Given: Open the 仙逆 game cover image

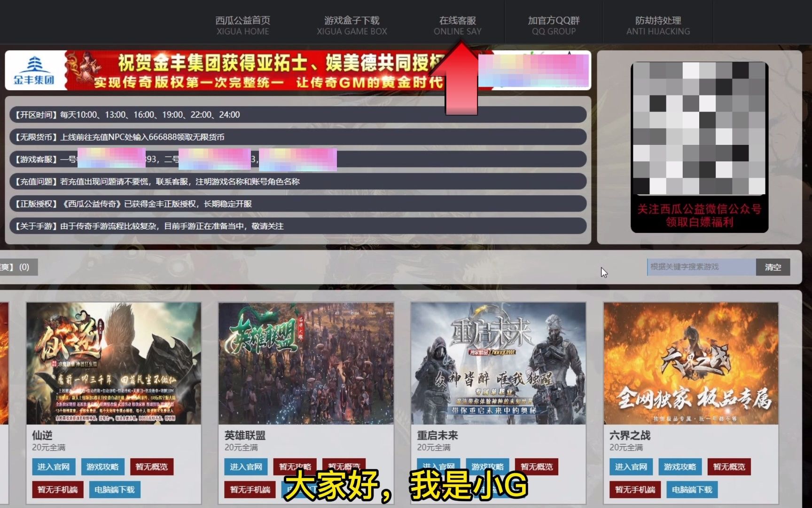Looking at the screenshot, I should (x=114, y=363).
